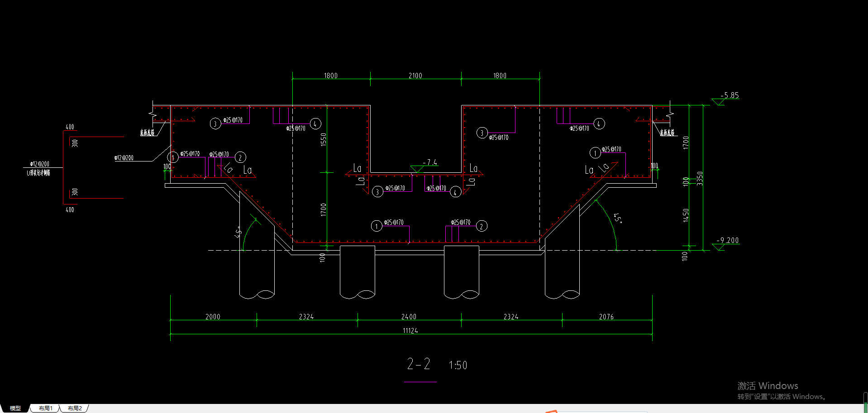Select the U形状封边钢筋 annotation text
Viewport: 868px width, 413px height.
[38, 173]
